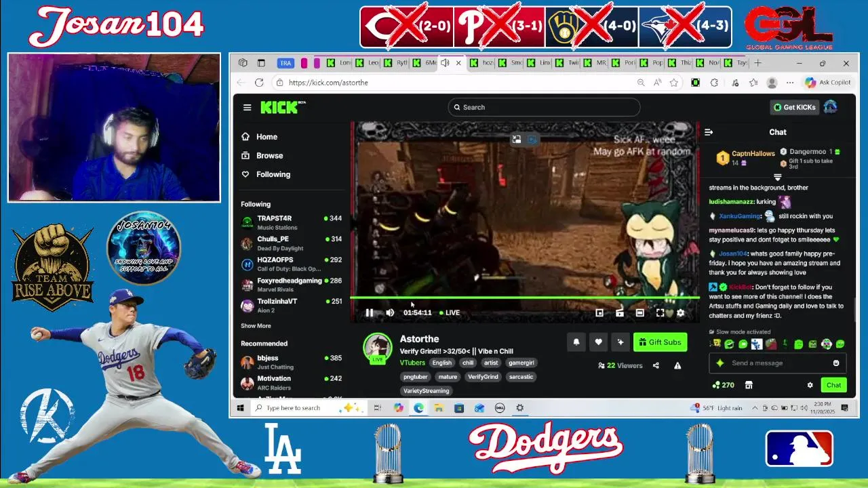
Task: Open the Kick hamburger sidebar menu
Action: tap(248, 107)
